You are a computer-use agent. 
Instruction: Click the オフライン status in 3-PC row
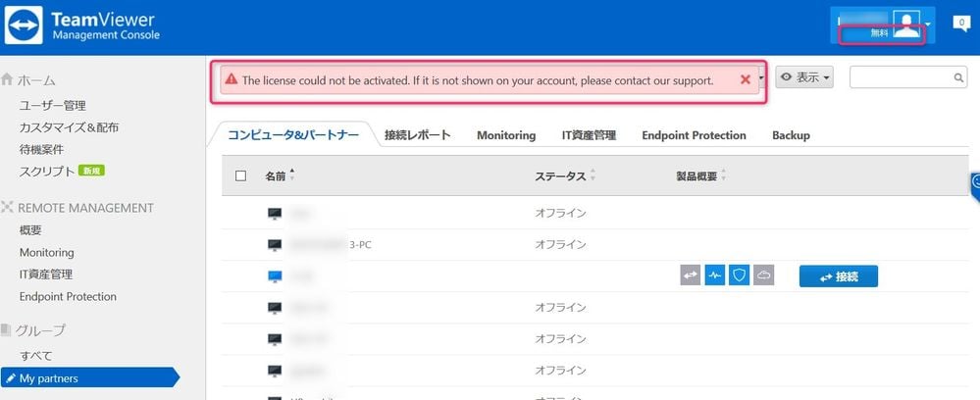(560, 244)
